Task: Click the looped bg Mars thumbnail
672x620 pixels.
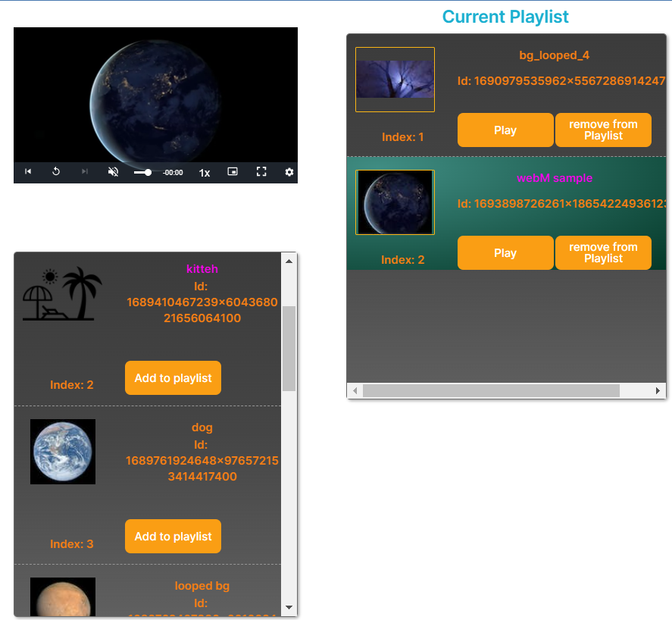Action: click(63, 597)
